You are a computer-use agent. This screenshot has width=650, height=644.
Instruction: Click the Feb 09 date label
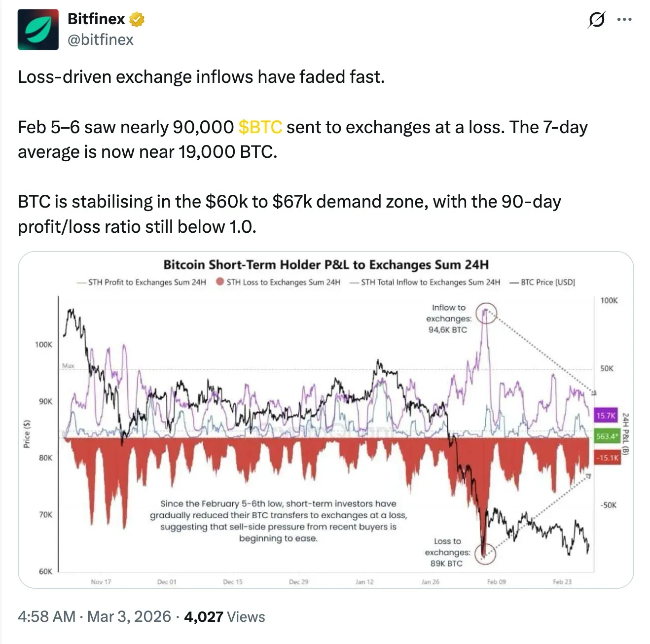point(496,582)
